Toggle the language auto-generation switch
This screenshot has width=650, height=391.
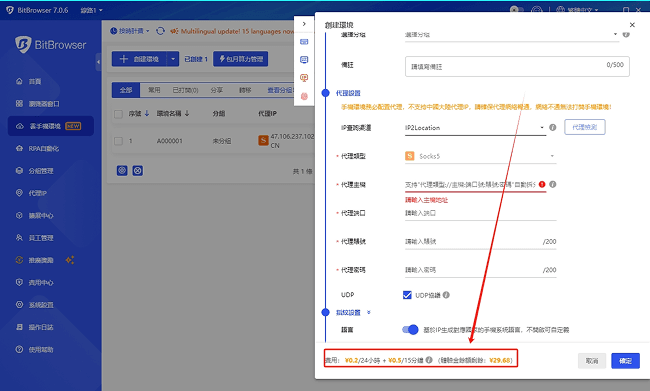tap(410, 330)
